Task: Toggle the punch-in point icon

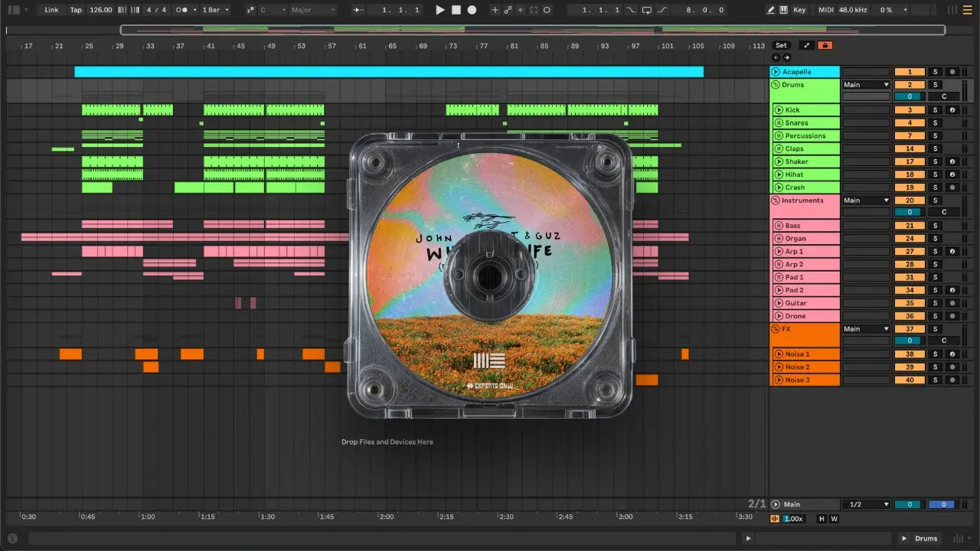Action: pyautogui.click(x=631, y=10)
